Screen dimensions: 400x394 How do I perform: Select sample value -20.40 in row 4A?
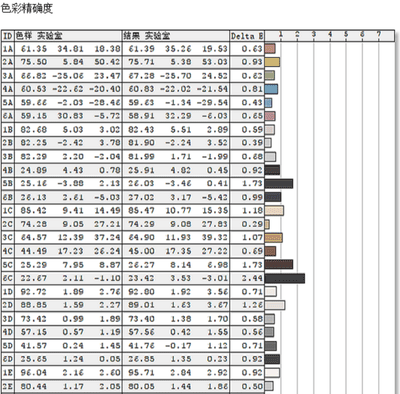(104, 89)
